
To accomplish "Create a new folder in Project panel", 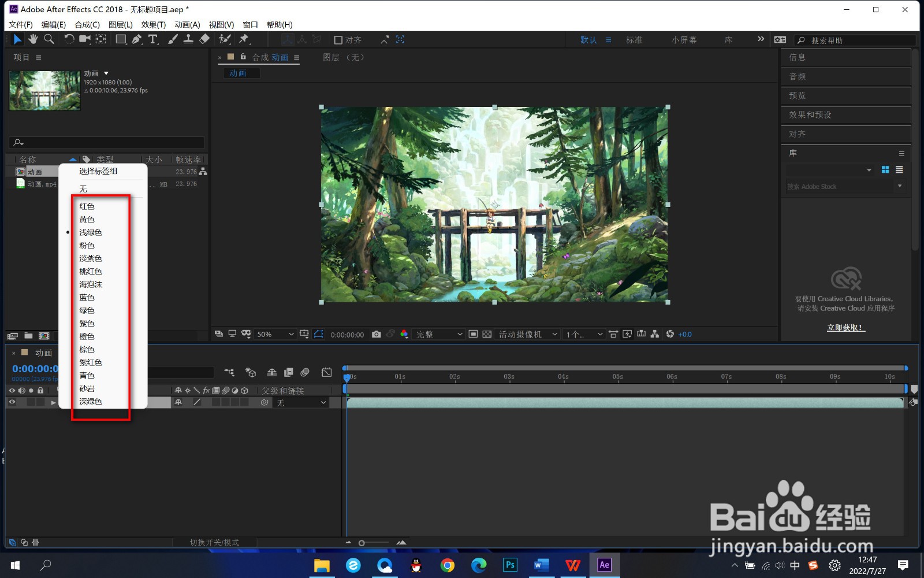I will pos(28,336).
